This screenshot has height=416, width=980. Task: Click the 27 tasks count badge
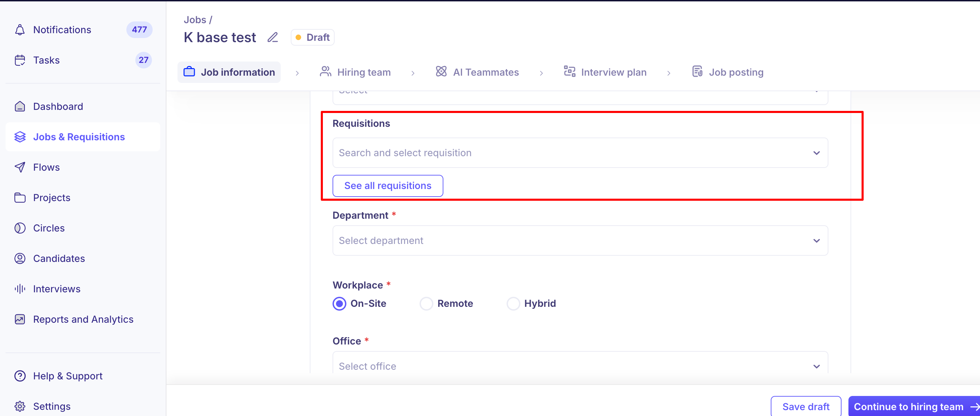tap(143, 60)
